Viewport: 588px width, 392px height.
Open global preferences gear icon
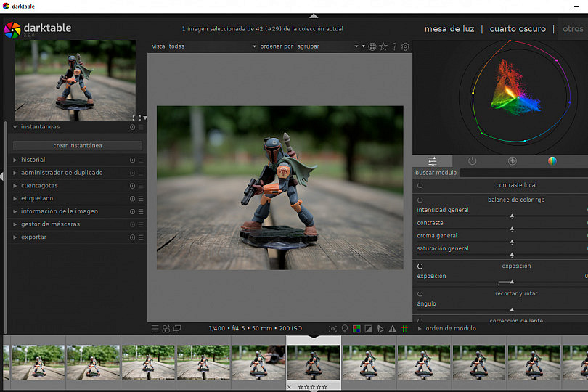(x=405, y=46)
